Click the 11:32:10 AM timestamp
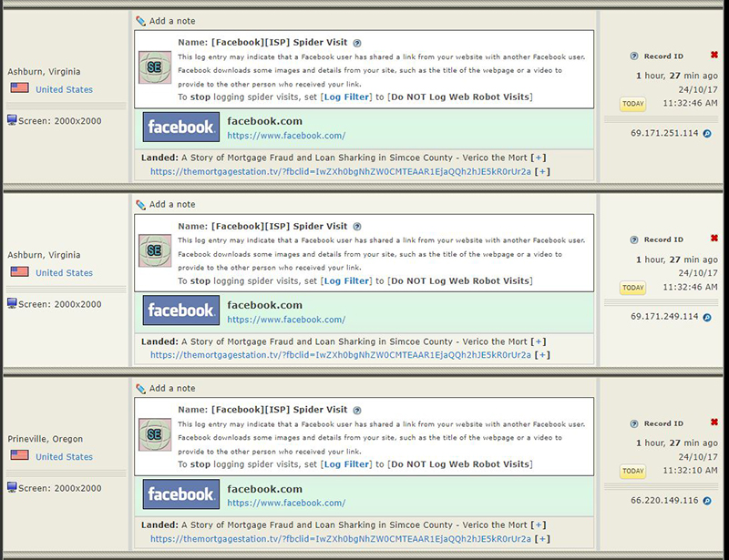729x560 pixels. tap(690, 471)
